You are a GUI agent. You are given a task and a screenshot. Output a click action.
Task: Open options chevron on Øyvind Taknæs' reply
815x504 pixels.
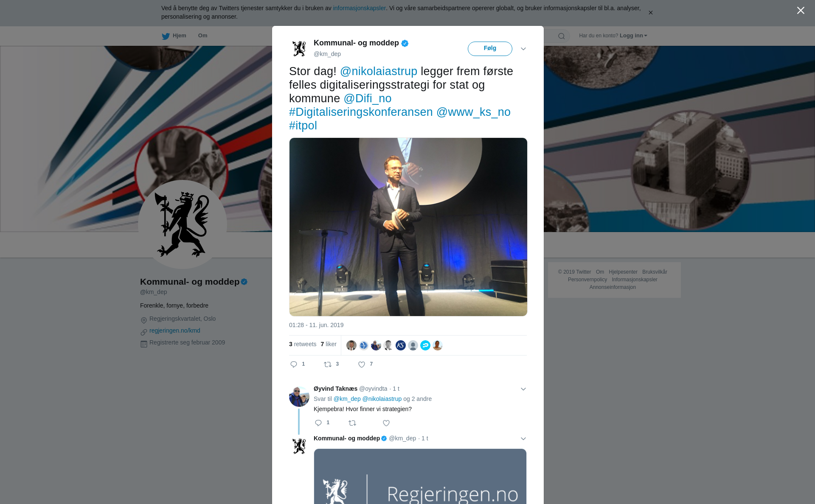(523, 389)
